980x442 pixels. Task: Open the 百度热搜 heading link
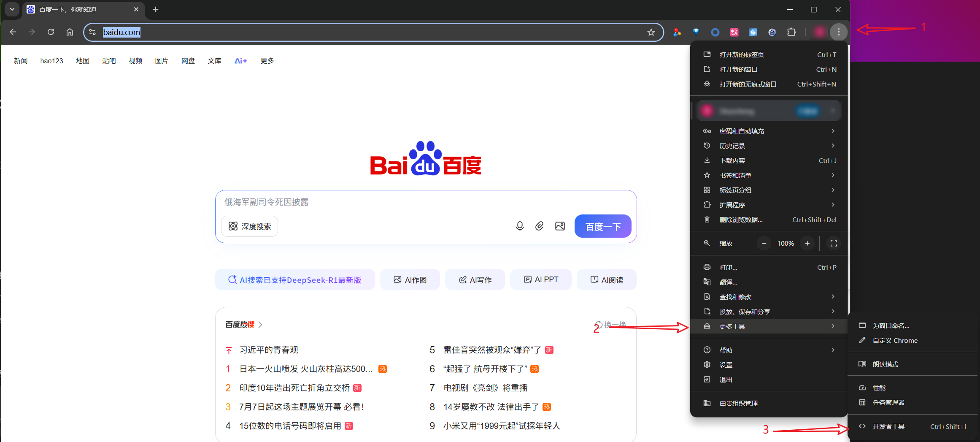tap(244, 324)
